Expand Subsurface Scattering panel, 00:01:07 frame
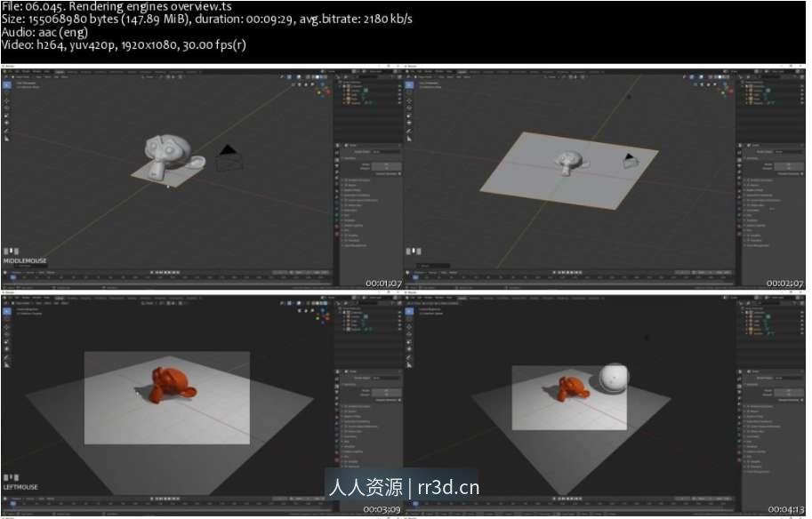This screenshot has width=812, height=519. pos(358,196)
